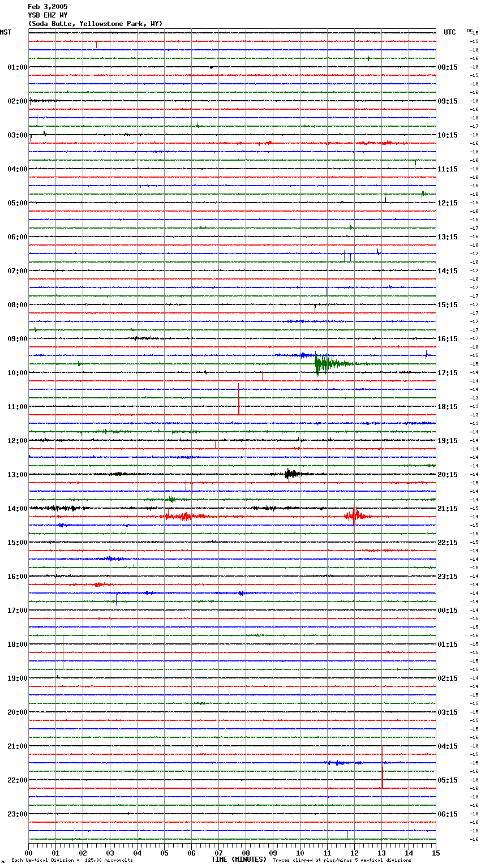Choose the '14:00' MST row label
The image size is (481, 868).
(18, 509)
